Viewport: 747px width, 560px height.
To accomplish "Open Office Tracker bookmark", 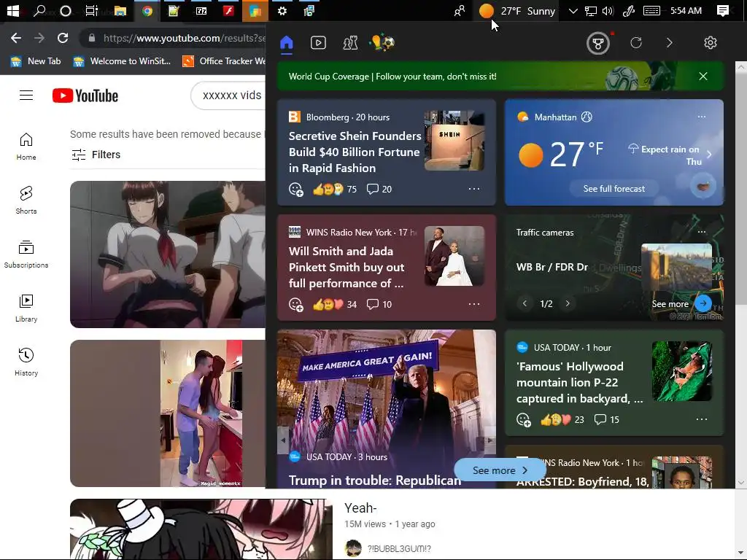I will point(224,61).
